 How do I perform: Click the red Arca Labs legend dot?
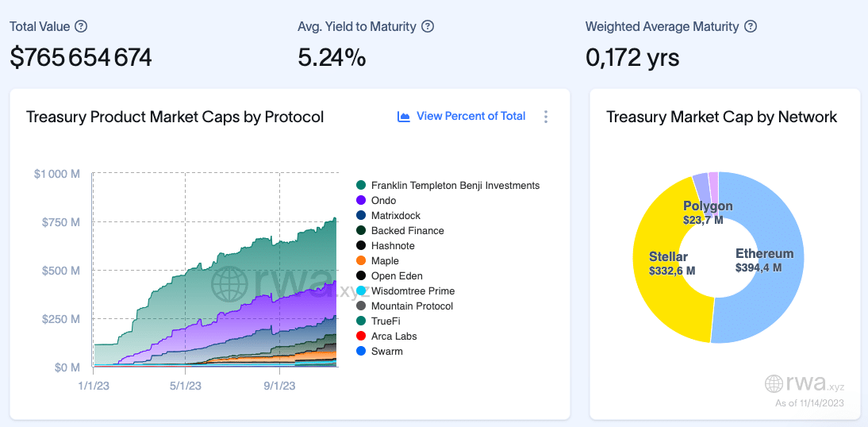point(362,337)
